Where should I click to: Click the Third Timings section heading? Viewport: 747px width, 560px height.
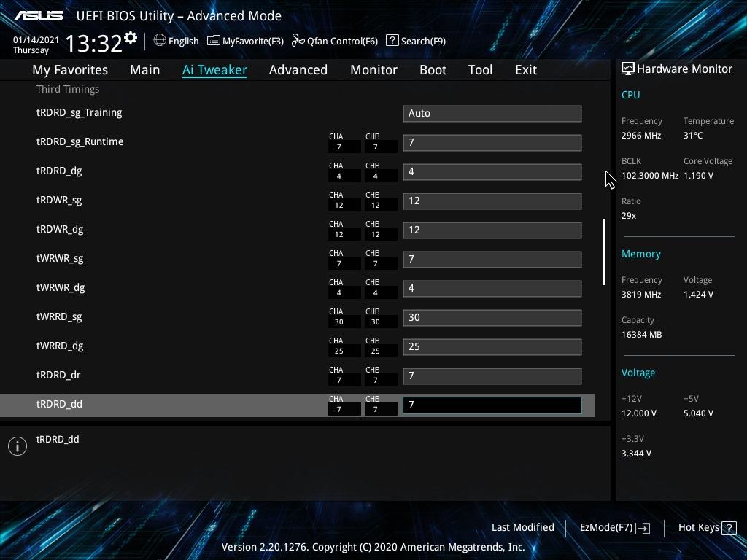pyautogui.click(x=68, y=89)
